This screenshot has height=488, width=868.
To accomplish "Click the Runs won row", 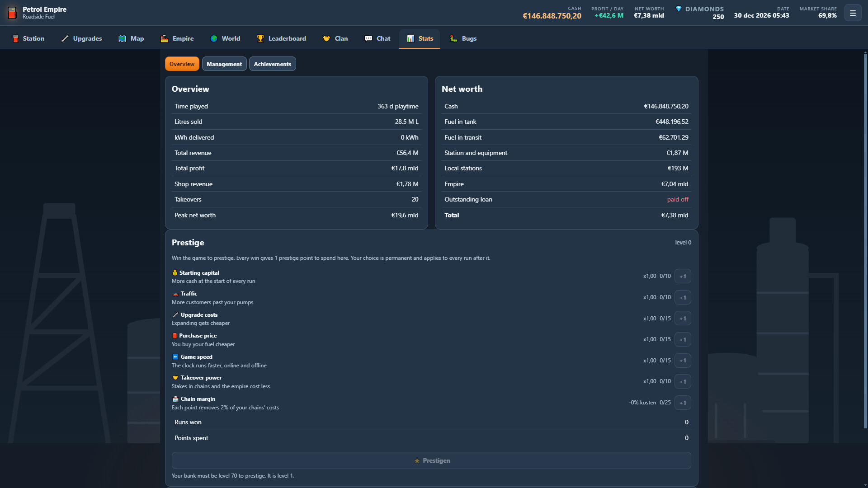I will coord(431,422).
